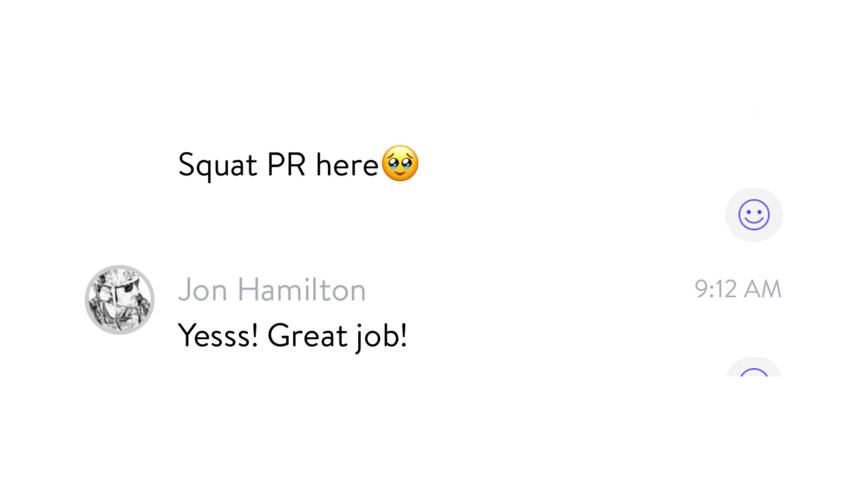Click the word "here" before the emoji
Image resolution: width=868 pixels, height=488 pixels.
(347, 165)
